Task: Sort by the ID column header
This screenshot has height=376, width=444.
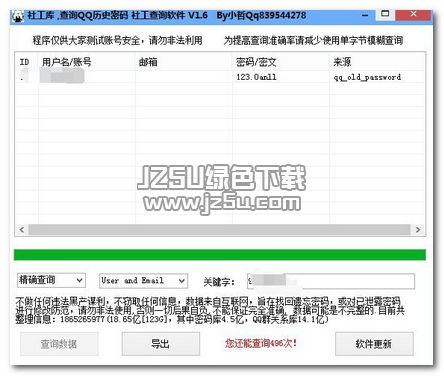Action: click(x=27, y=62)
